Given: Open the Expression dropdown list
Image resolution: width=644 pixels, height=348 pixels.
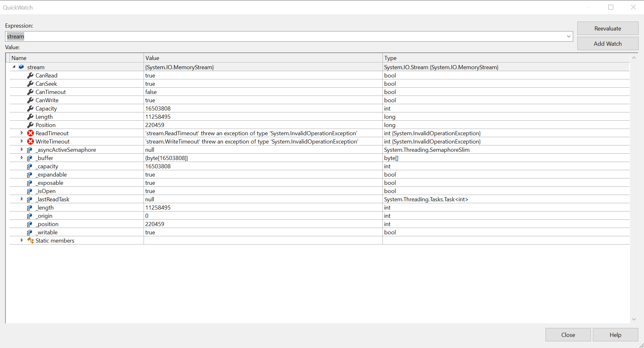Looking at the screenshot, I should pyautogui.click(x=568, y=36).
